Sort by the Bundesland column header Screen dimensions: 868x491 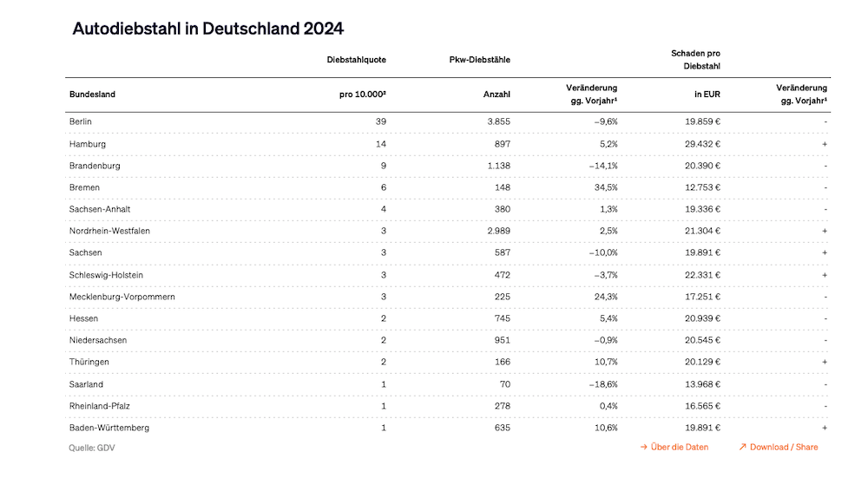(x=92, y=95)
